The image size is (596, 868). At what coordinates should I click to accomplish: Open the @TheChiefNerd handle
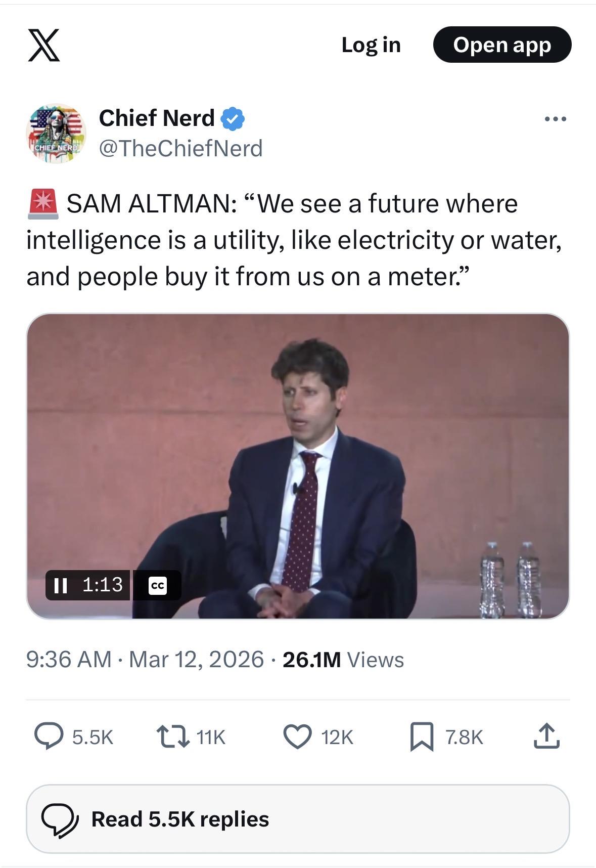coord(180,149)
